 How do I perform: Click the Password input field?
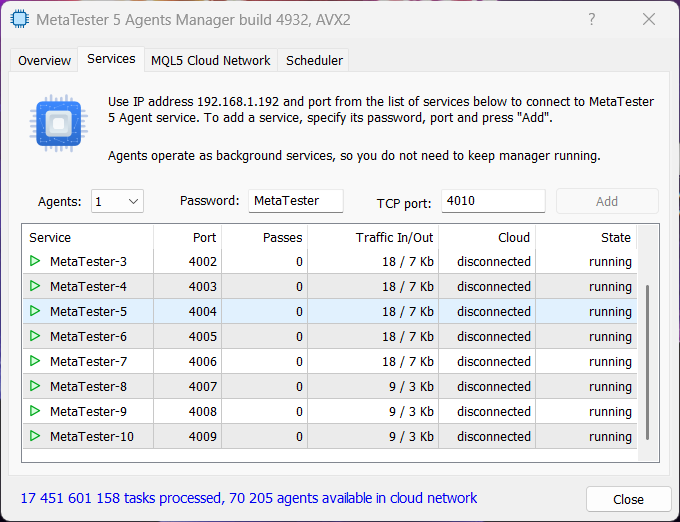[296, 201]
